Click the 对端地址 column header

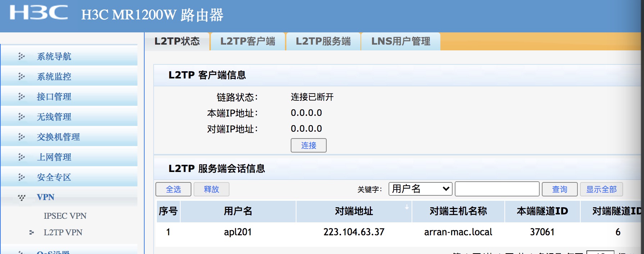[354, 211]
